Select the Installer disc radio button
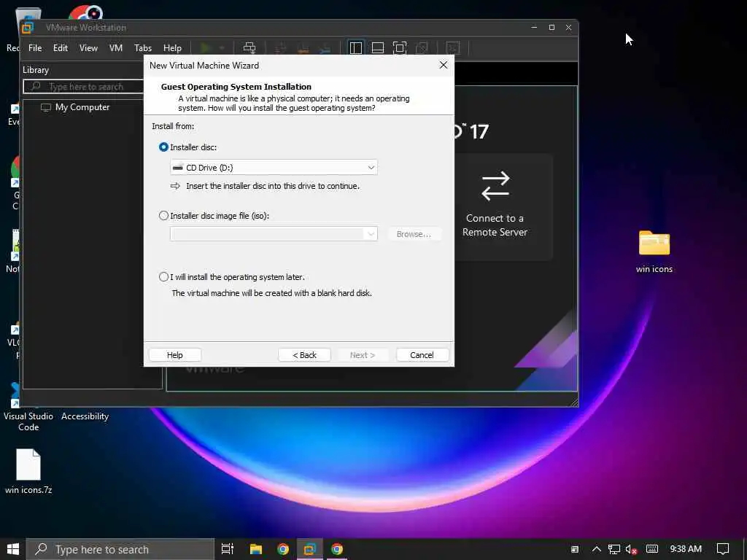Viewport: 747px width, 560px height. pyautogui.click(x=163, y=147)
